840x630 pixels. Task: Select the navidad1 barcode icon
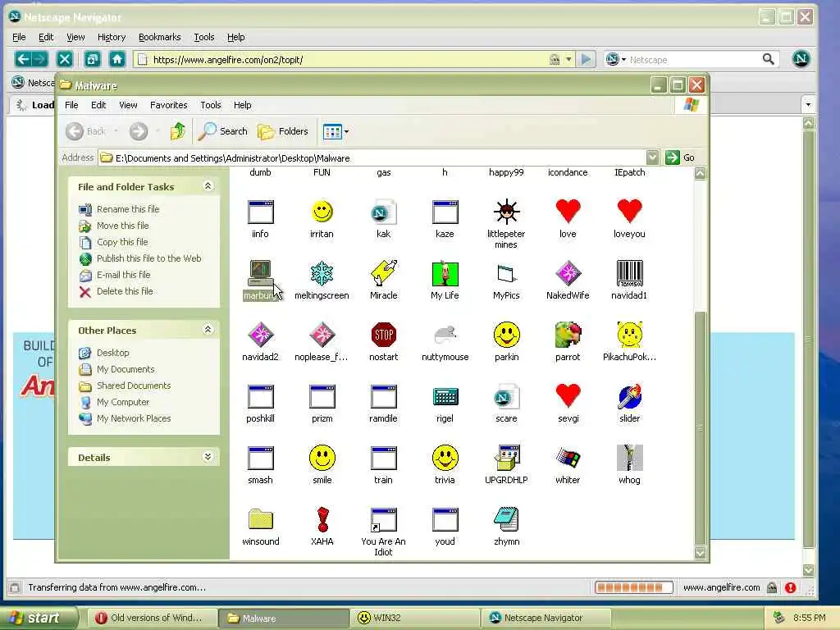pos(629,273)
